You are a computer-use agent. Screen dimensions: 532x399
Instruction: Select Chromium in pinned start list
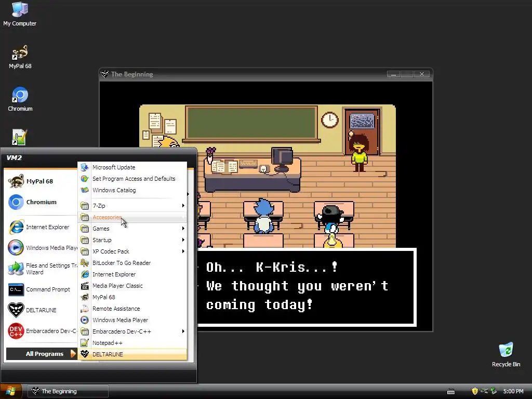coord(40,202)
